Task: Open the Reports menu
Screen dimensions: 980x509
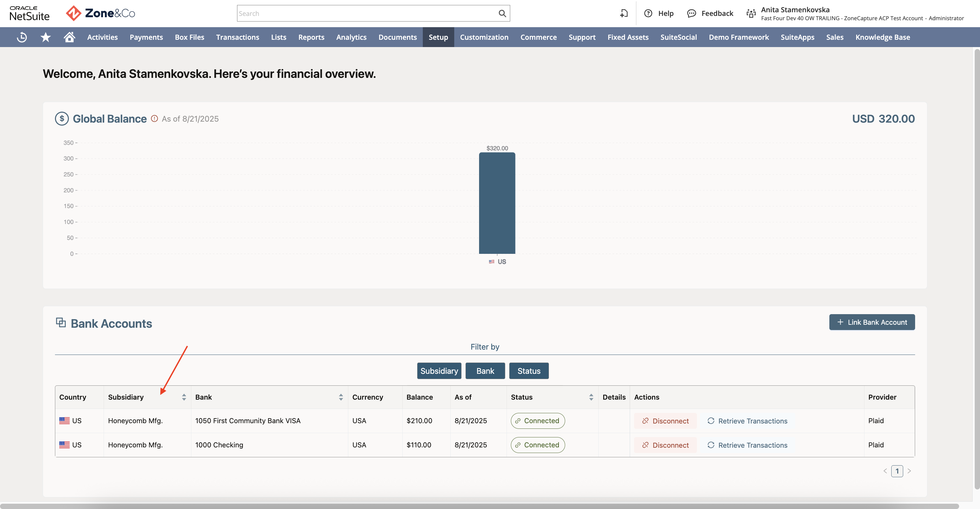Action: coord(311,37)
